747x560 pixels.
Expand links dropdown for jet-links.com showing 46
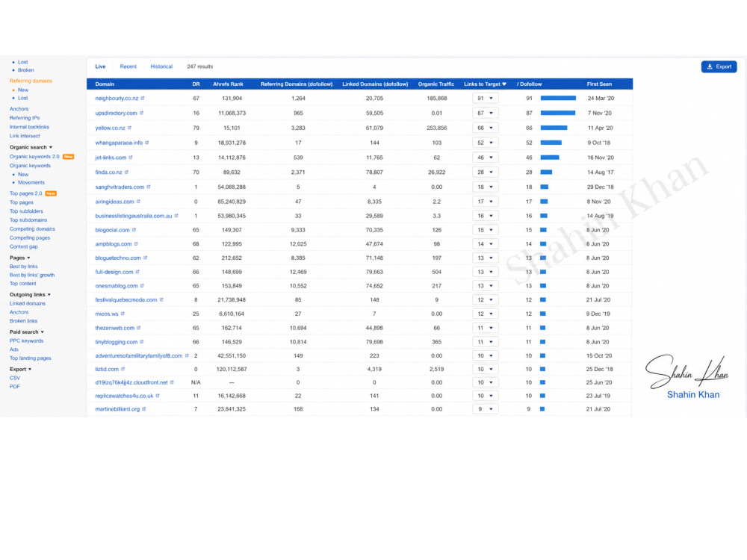pyautogui.click(x=485, y=157)
